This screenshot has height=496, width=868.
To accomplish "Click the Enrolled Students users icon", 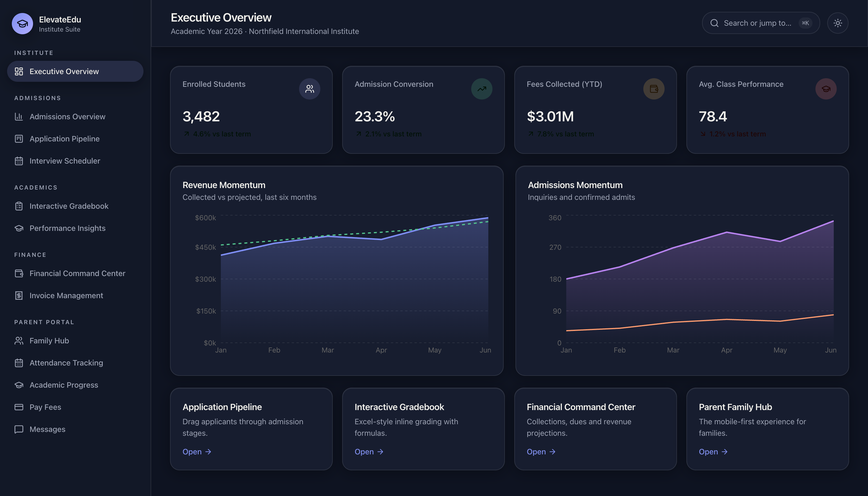I will click(x=309, y=89).
